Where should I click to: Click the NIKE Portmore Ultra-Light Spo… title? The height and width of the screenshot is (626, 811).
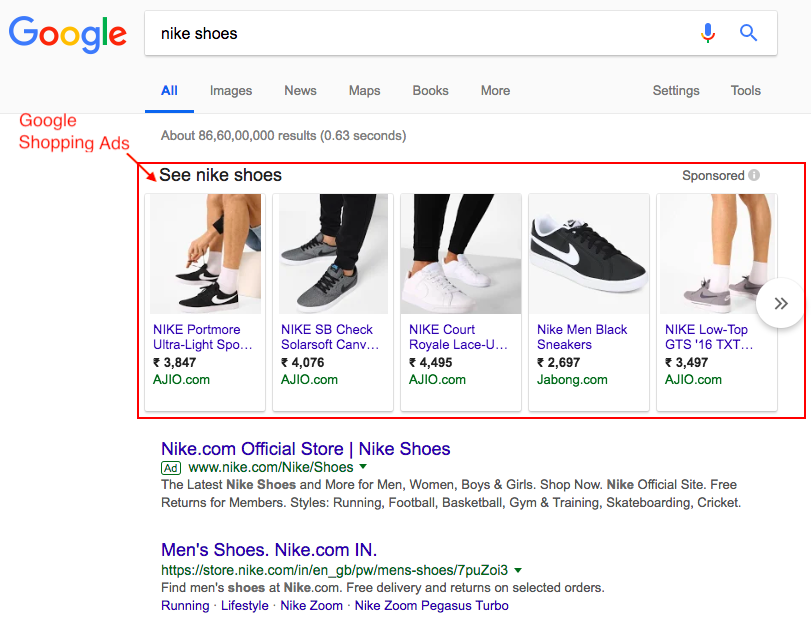203,337
